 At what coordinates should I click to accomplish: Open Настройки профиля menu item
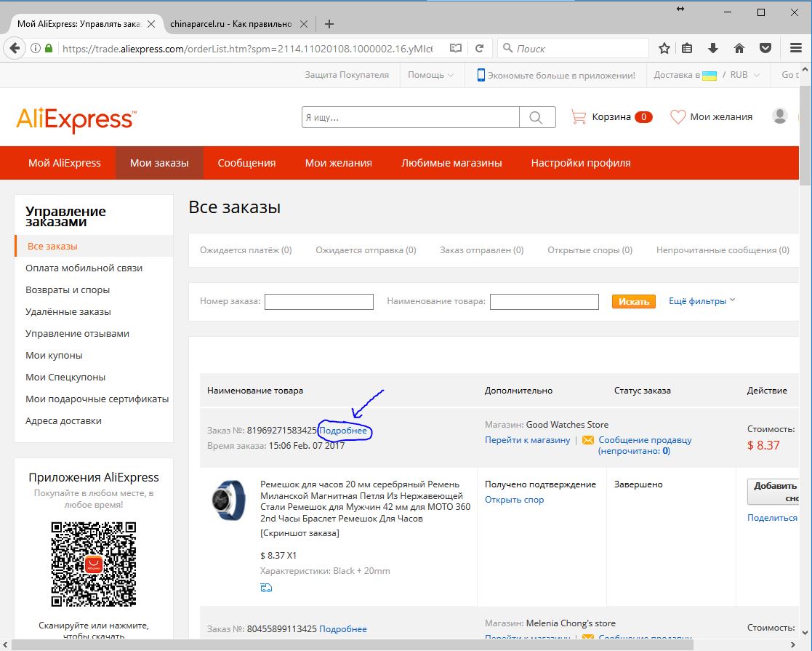[x=581, y=163]
